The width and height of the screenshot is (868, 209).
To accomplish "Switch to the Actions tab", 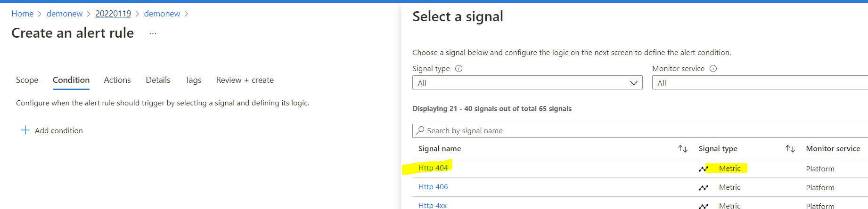I will click(x=117, y=80).
